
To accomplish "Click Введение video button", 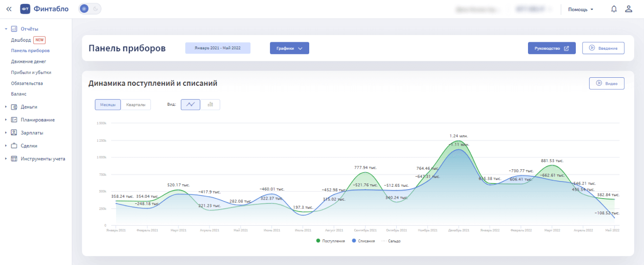I will coord(603,48).
